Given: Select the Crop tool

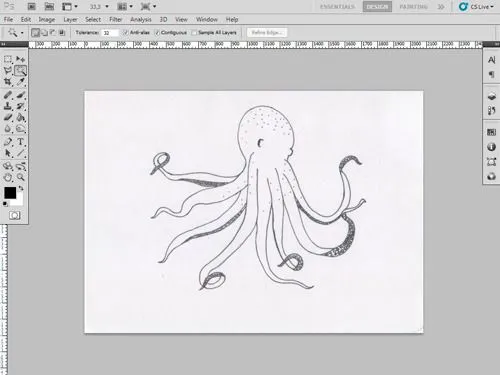Looking at the screenshot, I should coord(8,82).
